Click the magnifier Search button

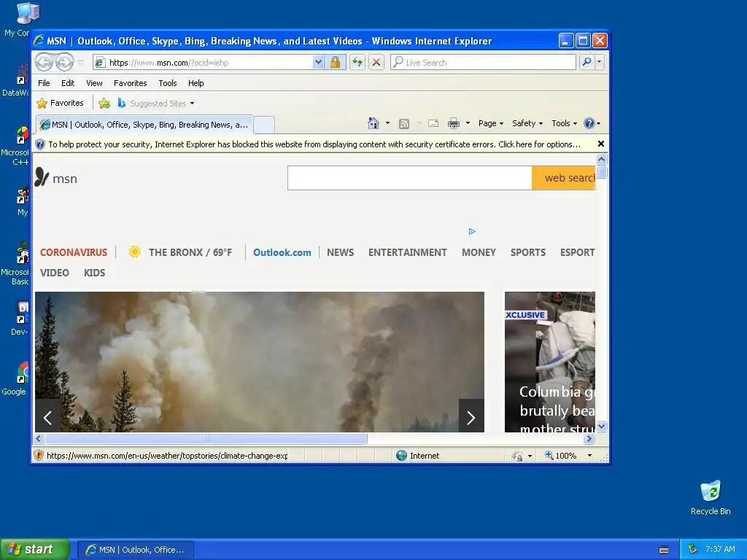tap(587, 62)
